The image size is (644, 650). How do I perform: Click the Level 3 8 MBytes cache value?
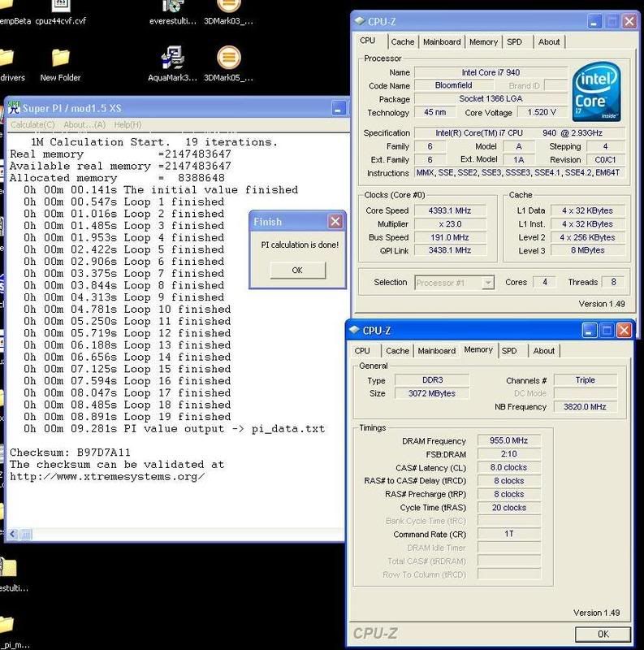588,250
